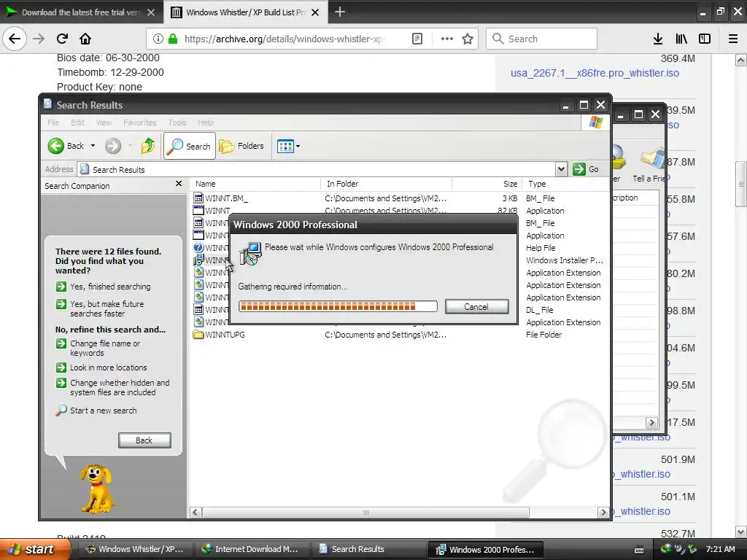
Task: Click the Back button in Explorer toolbar
Action: pyautogui.click(x=66, y=146)
